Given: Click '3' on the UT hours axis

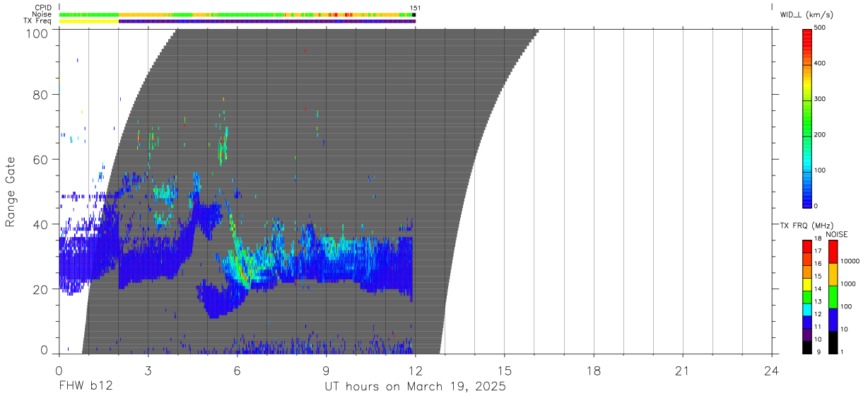Looking at the screenshot, I should (x=148, y=370).
